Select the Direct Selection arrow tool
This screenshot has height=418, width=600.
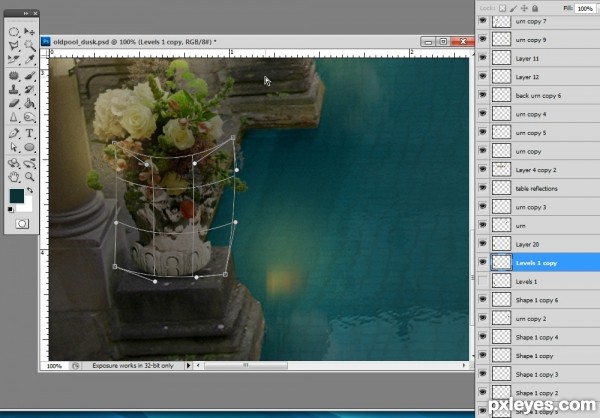tap(14, 147)
